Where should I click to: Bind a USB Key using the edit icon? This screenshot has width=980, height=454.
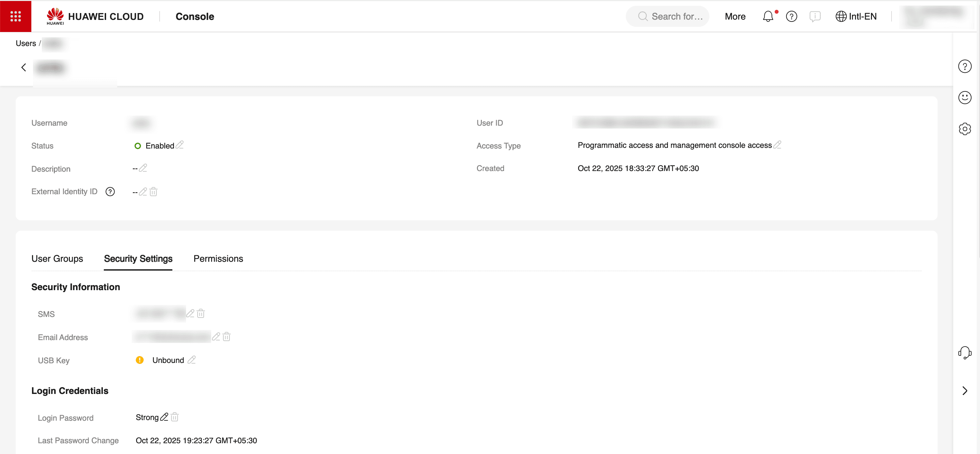192,360
